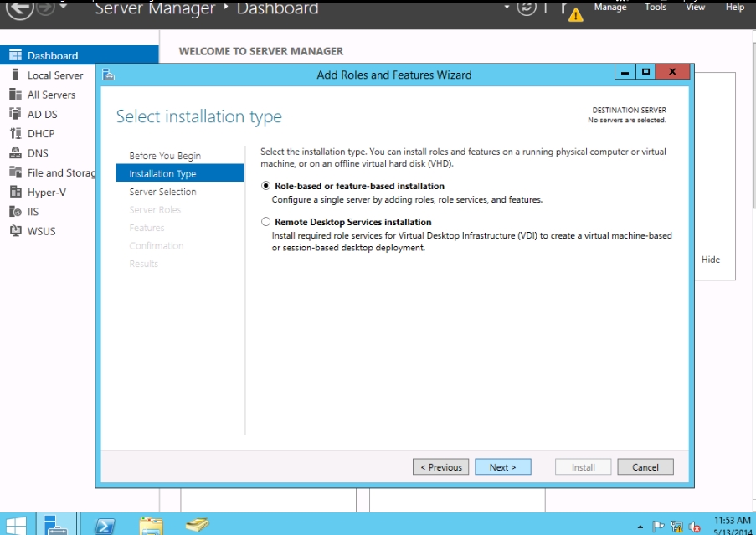Click the Dashboard grid icon
Viewport: 756px width, 535px height.
tap(15, 55)
